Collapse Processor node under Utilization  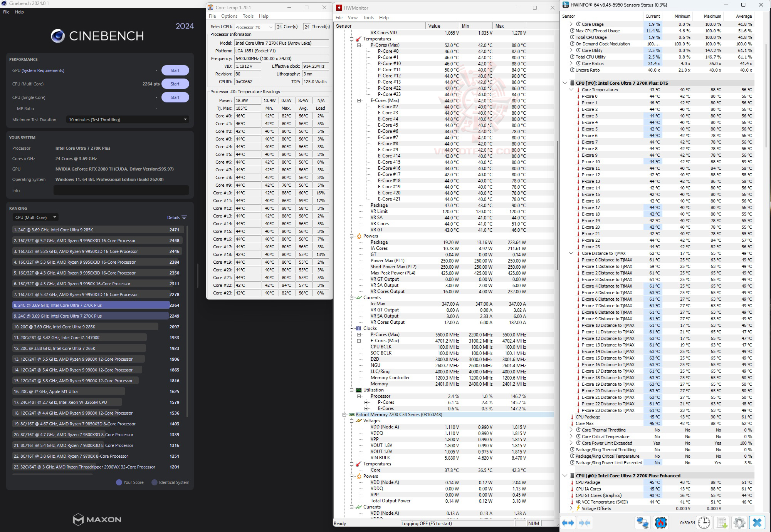[359, 396]
